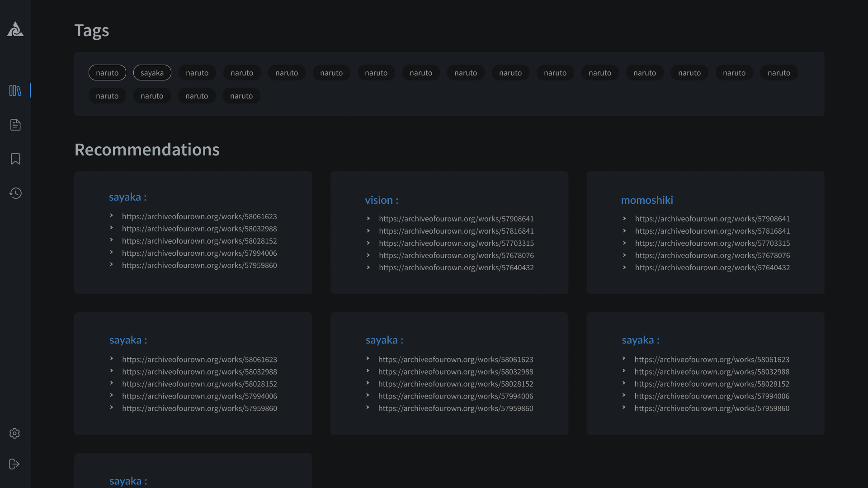Open the bookmarks icon in sidebar
Viewport: 868px width, 488px height.
coord(15,159)
